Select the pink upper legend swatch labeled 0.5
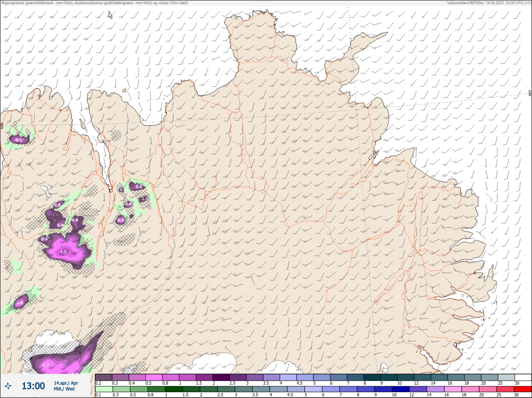Screen dimensions: 532x398 (154, 377)
